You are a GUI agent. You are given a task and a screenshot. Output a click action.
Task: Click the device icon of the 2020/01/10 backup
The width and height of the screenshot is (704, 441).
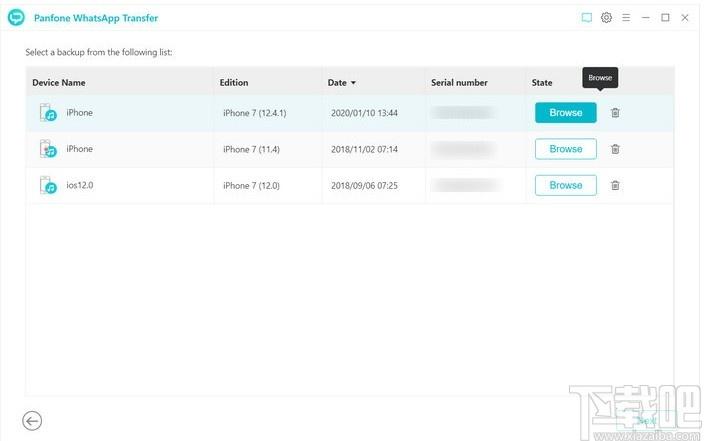(48, 113)
